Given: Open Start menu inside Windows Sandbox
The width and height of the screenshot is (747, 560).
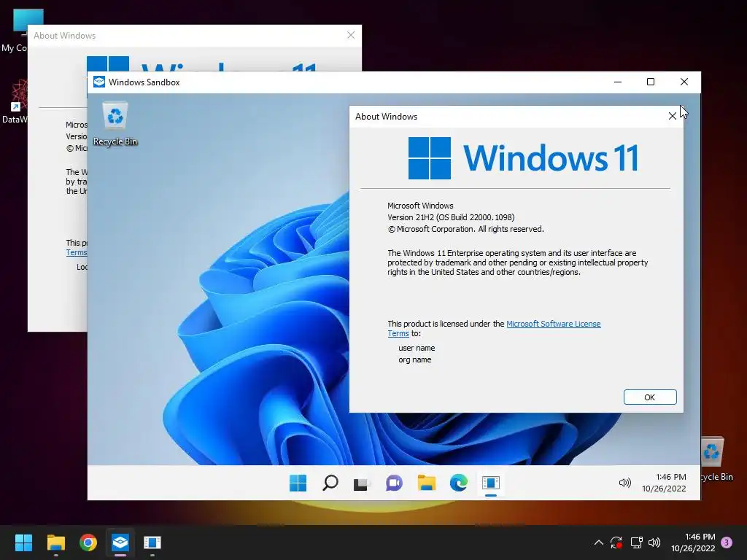Looking at the screenshot, I should click(298, 483).
